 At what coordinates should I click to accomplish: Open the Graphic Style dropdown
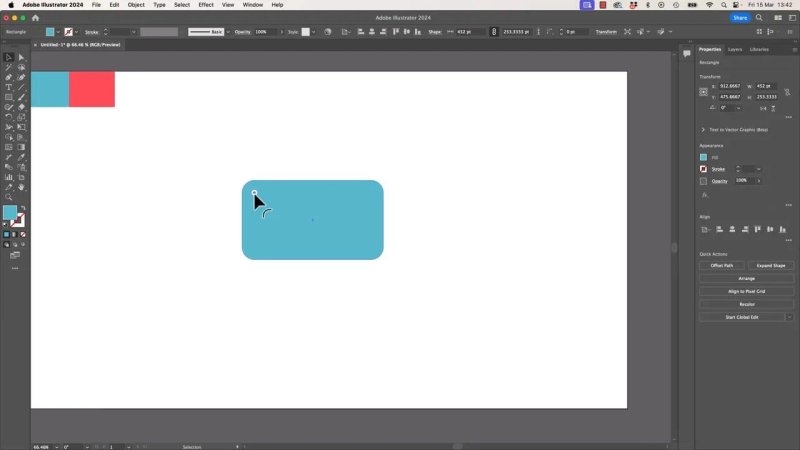pos(313,32)
